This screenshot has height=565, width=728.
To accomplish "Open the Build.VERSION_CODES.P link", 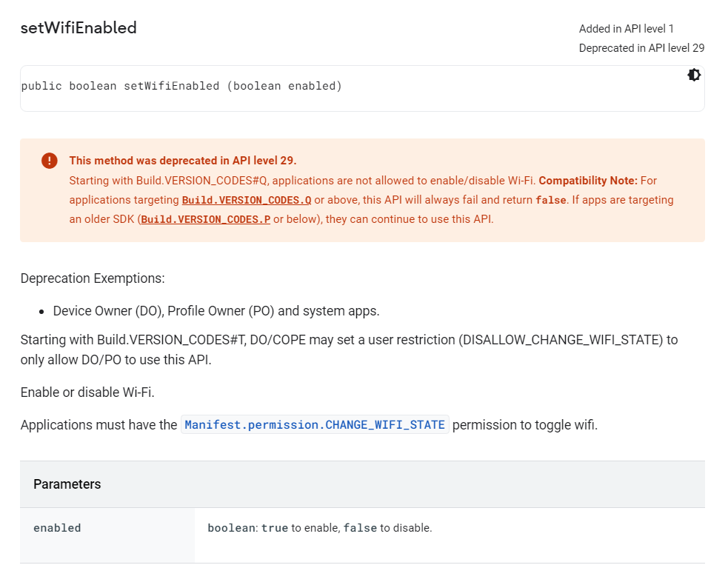I will click(206, 219).
